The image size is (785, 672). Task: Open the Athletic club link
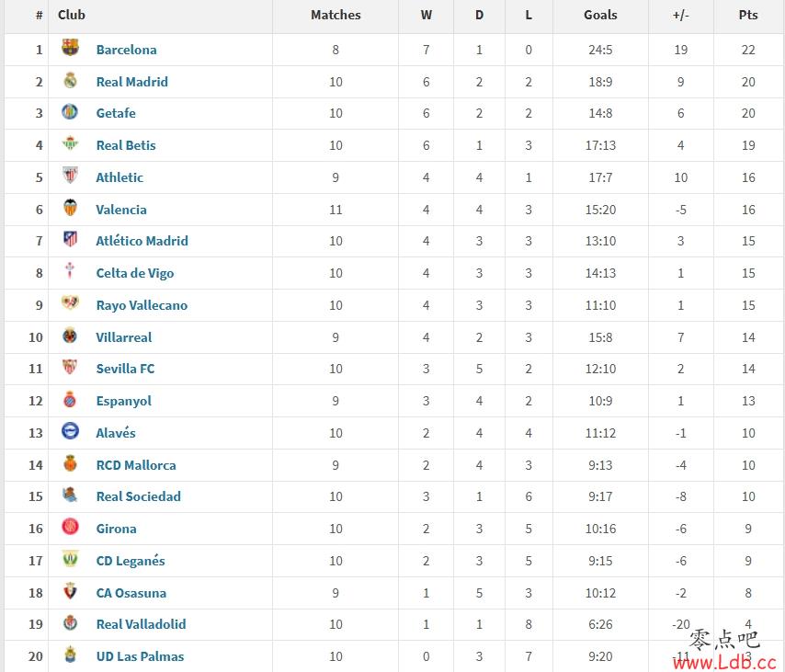(119, 177)
